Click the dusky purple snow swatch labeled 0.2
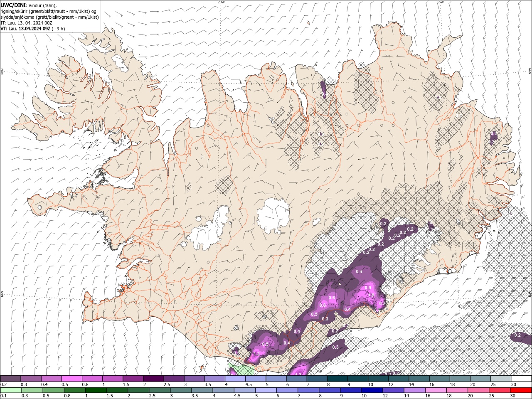The height and width of the screenshot is (399, 532). [x=11, y=379]
